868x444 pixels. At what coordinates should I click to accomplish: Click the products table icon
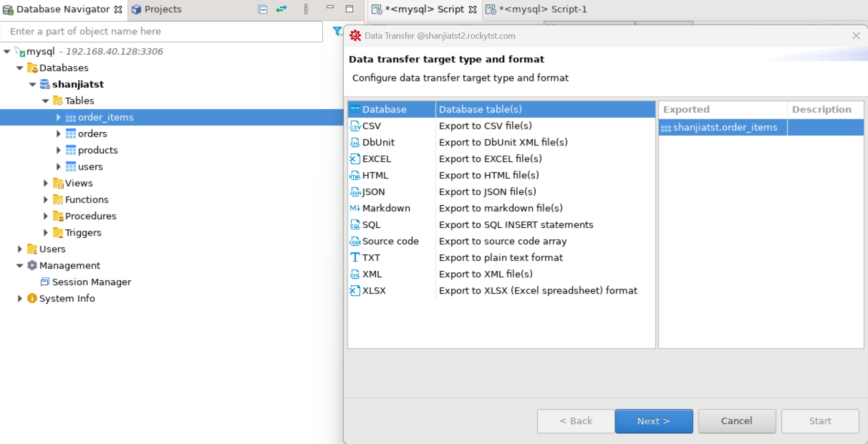[71, 150]
